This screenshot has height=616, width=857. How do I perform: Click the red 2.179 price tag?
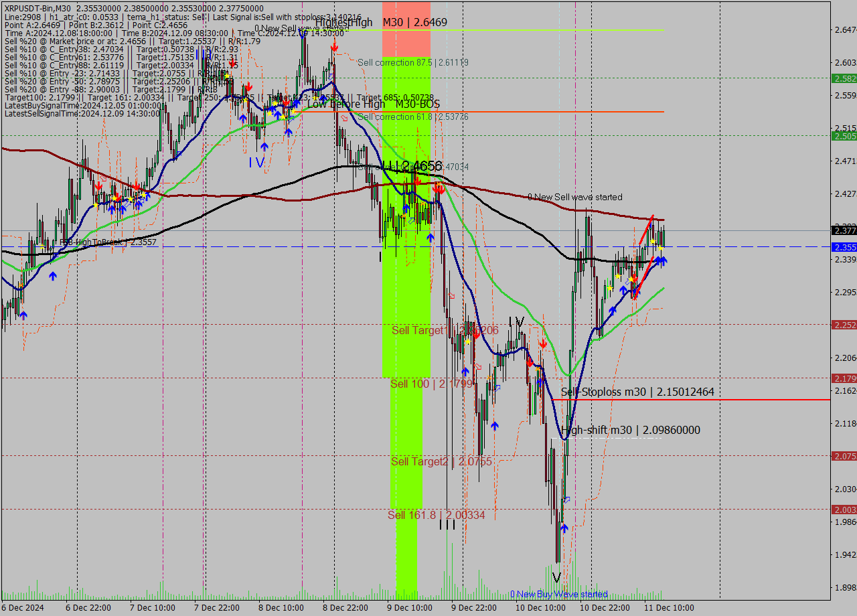(x=844, y=378)
